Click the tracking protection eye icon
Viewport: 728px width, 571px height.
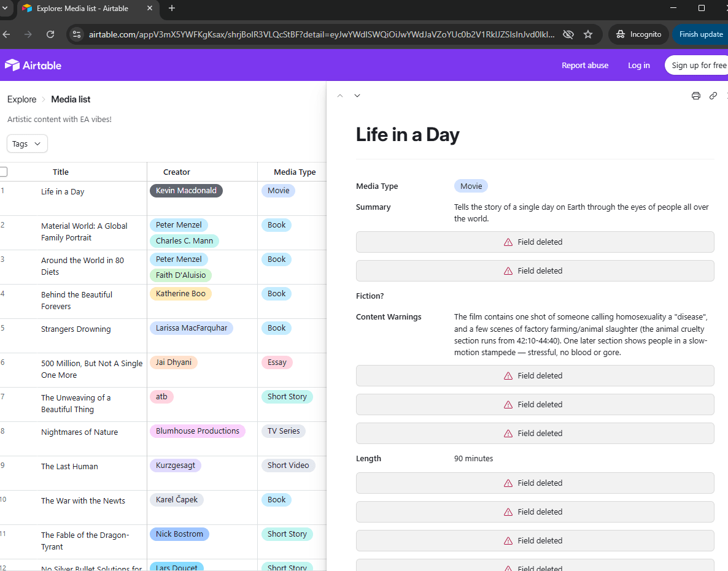click(x=568, y=34)
